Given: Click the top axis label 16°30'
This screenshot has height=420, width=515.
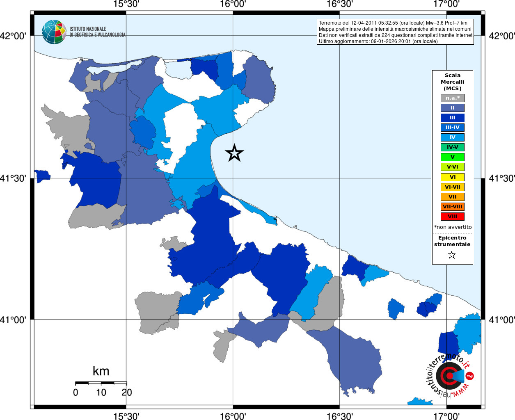Looking at the screenshot, I should [x=340, y=4].
